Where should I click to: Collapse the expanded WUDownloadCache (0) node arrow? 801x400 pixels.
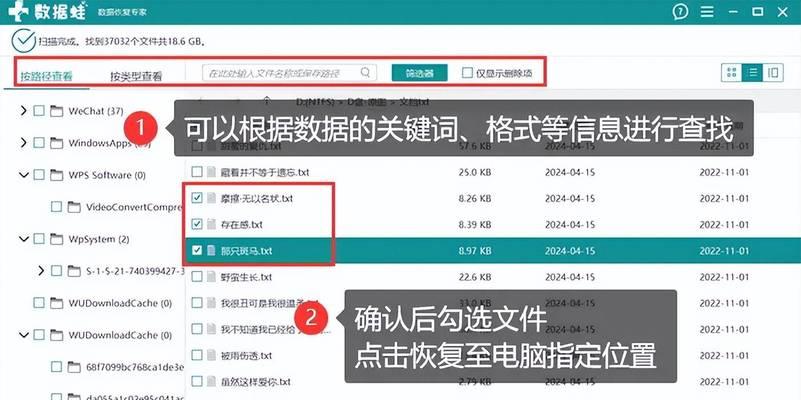(x=23, y=335)
